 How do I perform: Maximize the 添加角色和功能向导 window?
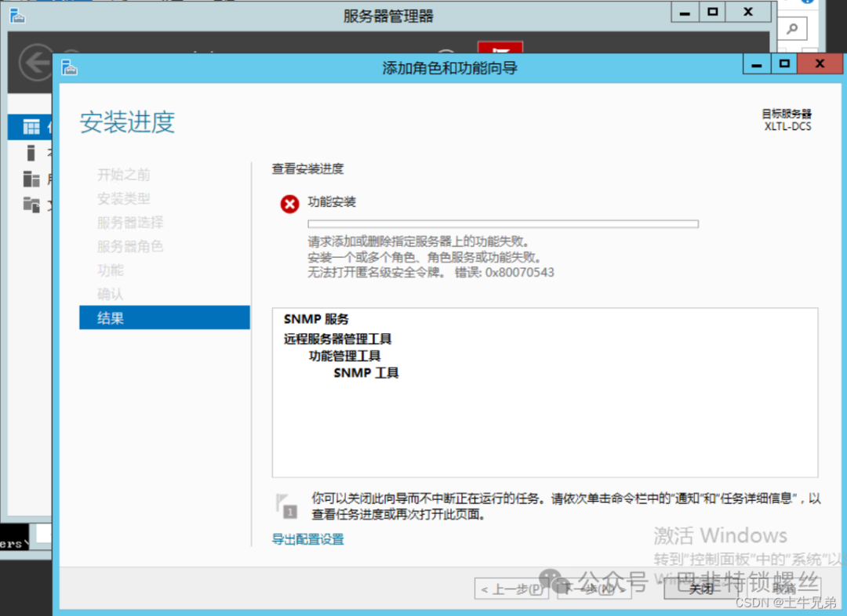click(784, 64)
